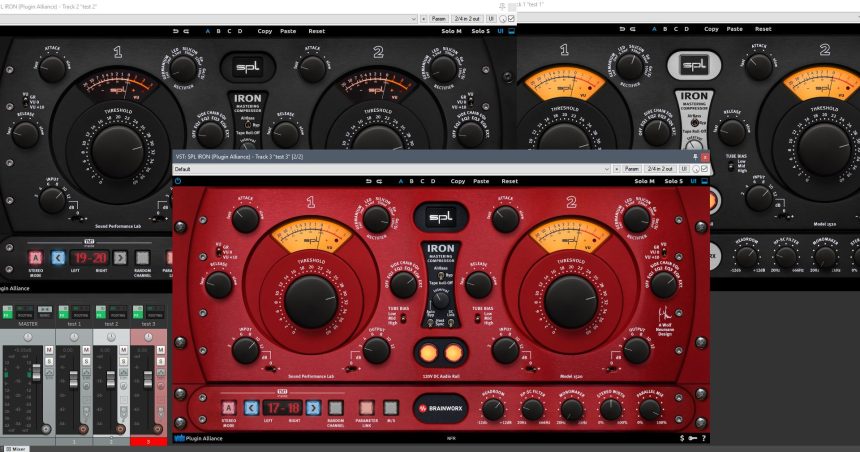This screenshot has width=860, height=452.
Task: Click the left arrow TMT channel button on red plugin
Action: [x=252, y=408]
